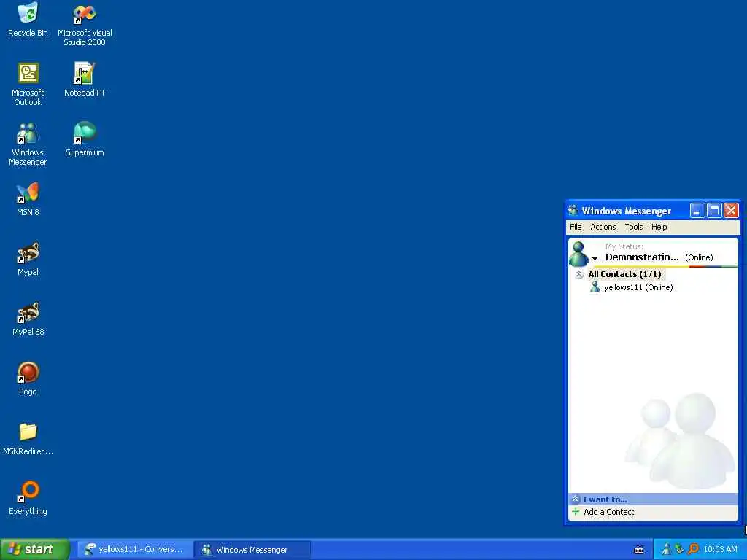Image resolution: width=747 pixels, height=560 pixels.
Task: Close the Windows Messenger window
Action: 731,211
